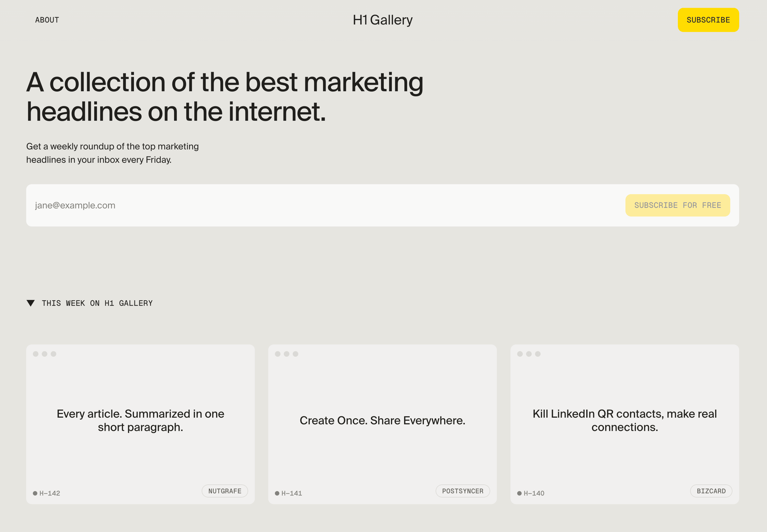Click the This Week on H1 Gallery heading

[x=97, y=303]
